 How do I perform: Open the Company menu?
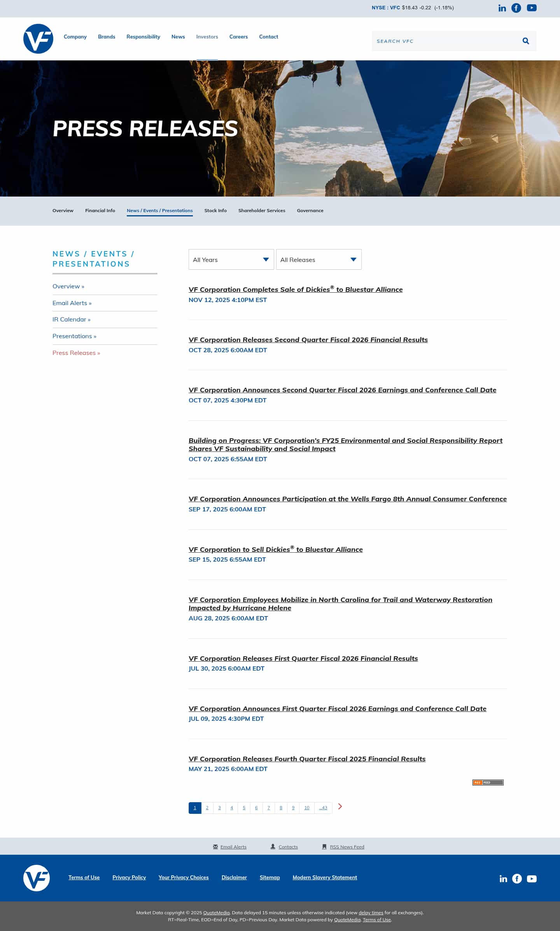[x=75, y=37]
